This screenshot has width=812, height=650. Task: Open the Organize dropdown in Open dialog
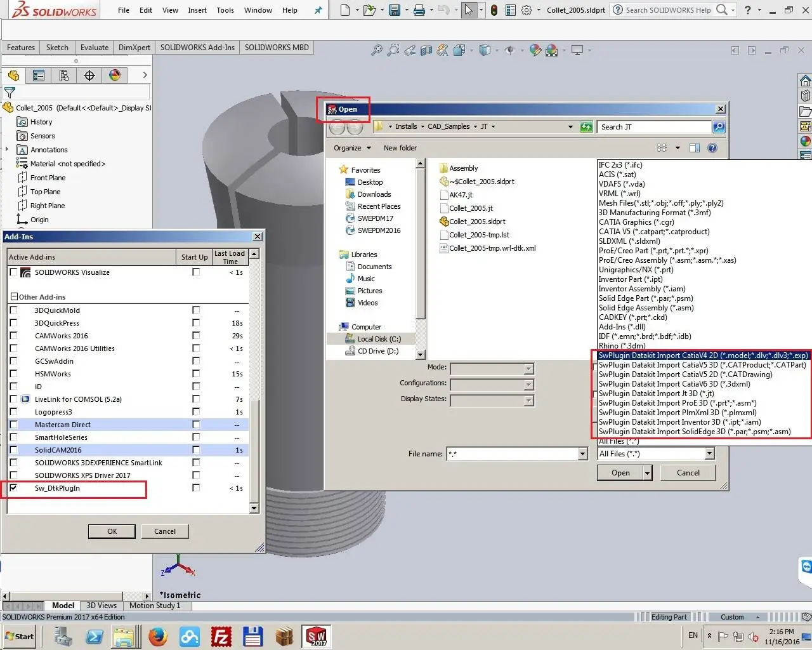(x=352, y=148)
